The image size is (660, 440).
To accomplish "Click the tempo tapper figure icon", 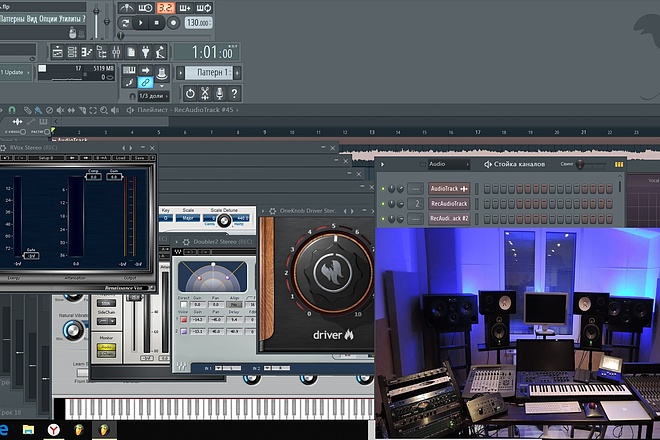I will point(160,52).
